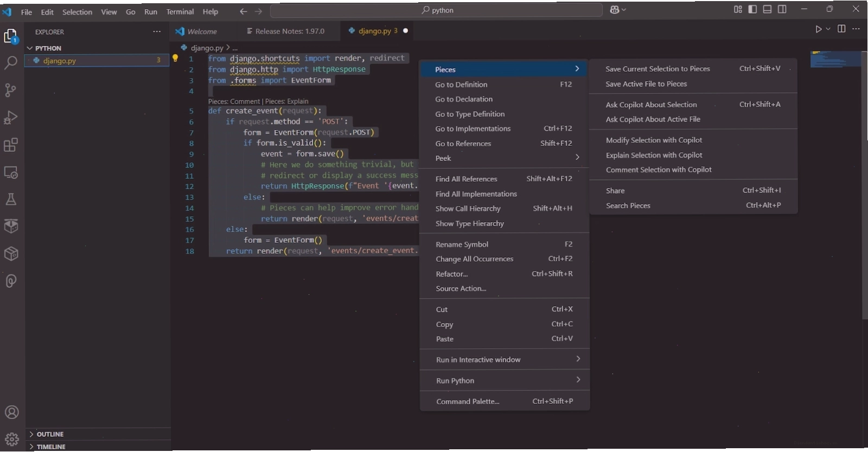Screen dimensions: 868x452
Task: Open the Copilot icon in title bar
Action: (614, 10)
